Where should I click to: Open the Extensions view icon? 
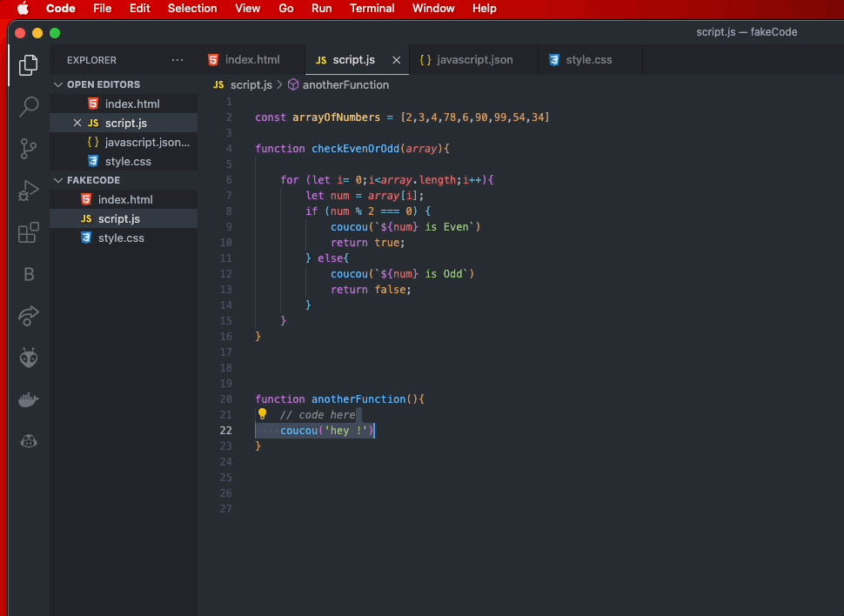click(29, 232)
